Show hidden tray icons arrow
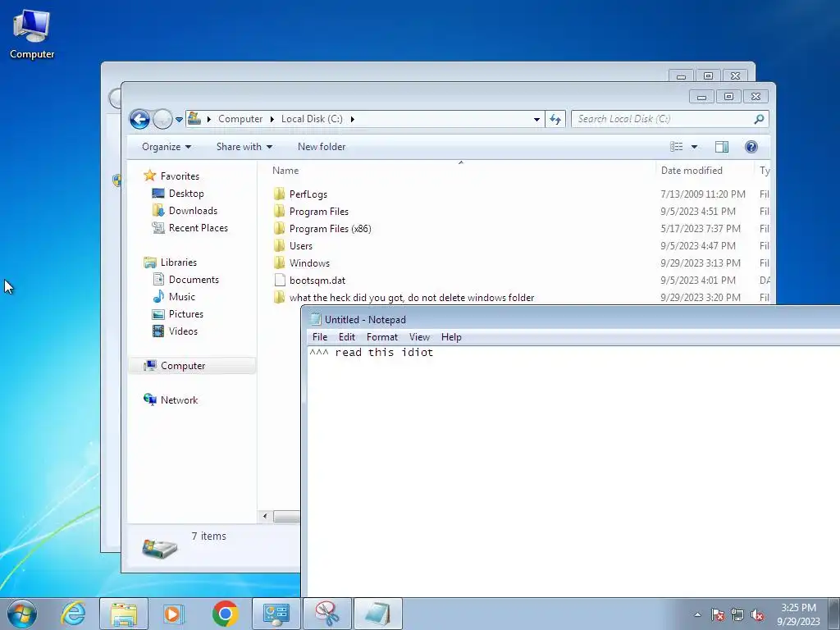The height and width of the screenshot is (630, 840). (697, 614)
